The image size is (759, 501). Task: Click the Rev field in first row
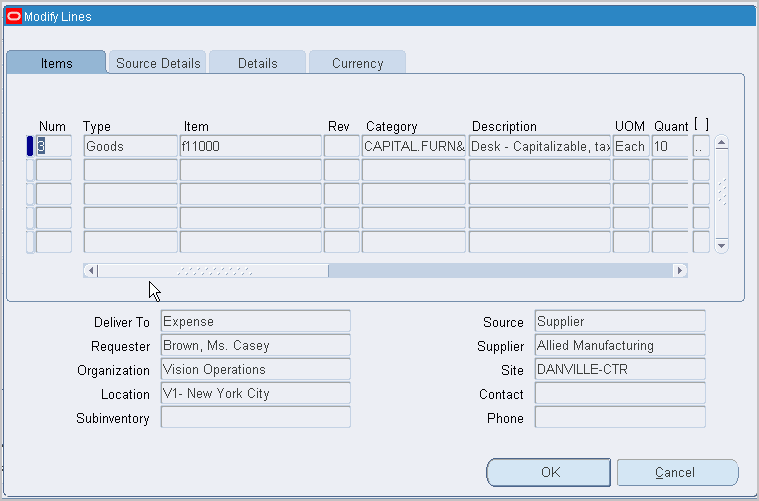[342, 146]
